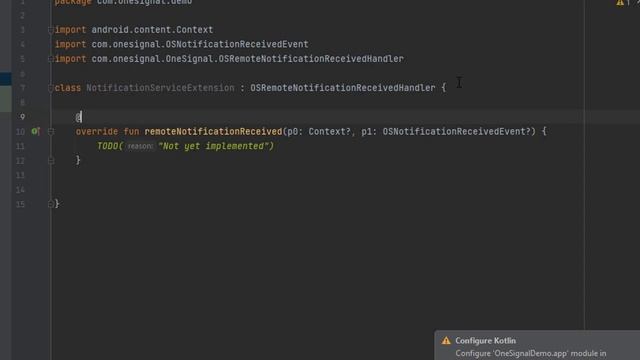This screenshot has height=360, width=640.
Task: Click the Configure Kotlin warning icon
Action: (x=446, y=340)
